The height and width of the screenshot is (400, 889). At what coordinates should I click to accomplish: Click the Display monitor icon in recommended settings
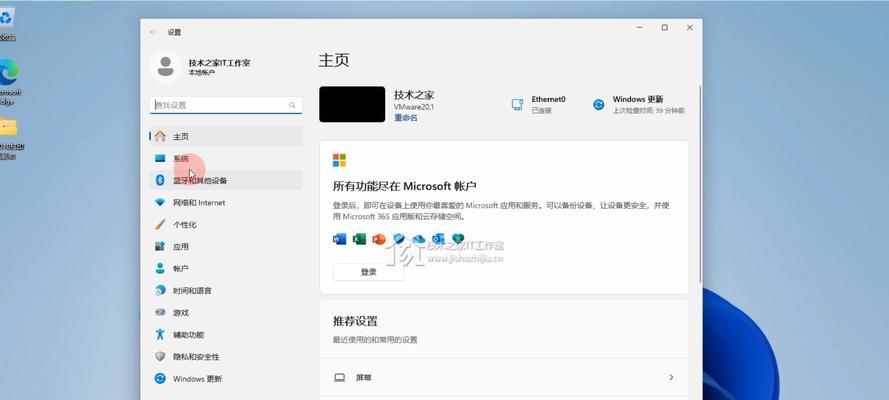340,377
